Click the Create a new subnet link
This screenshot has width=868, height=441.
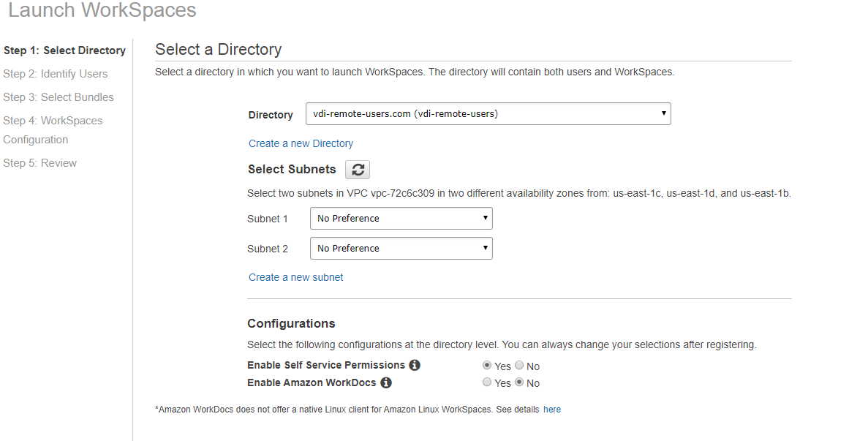(x=295, y=277)
